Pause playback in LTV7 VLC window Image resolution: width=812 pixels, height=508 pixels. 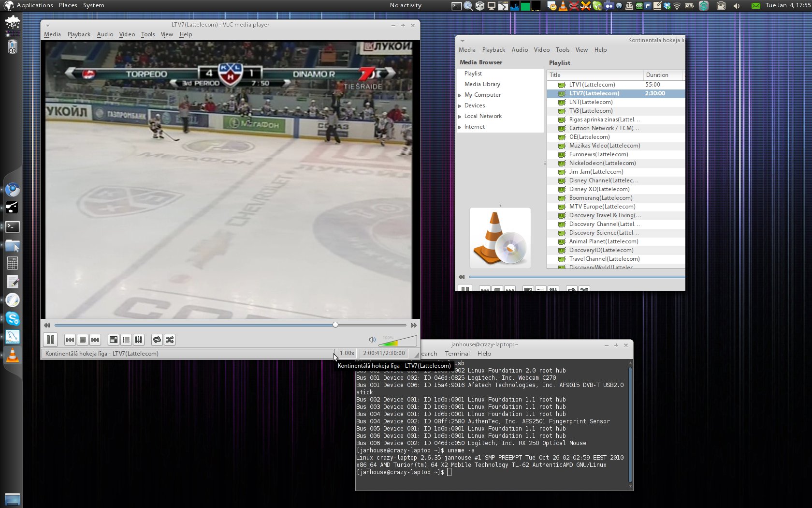coord(50,340)
